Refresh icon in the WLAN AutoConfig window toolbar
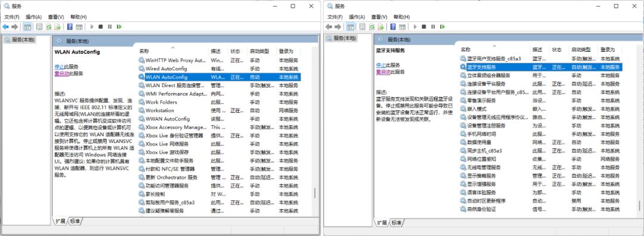 coord(48,27)
